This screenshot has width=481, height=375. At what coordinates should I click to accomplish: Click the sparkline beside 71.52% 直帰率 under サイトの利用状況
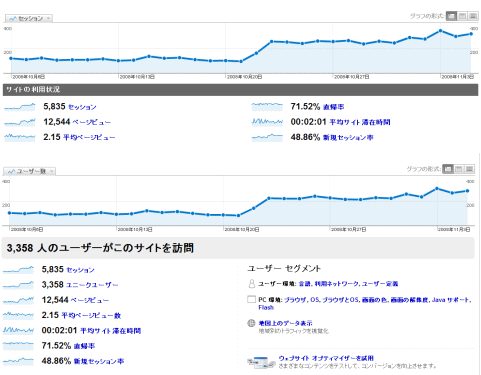[267, 107]
